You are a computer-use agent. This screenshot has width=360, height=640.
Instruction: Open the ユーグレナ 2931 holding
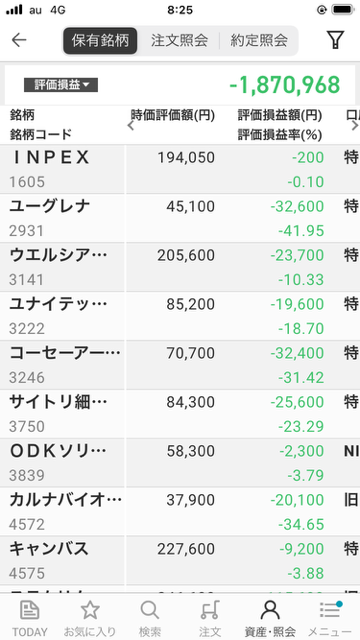(180, 218)
